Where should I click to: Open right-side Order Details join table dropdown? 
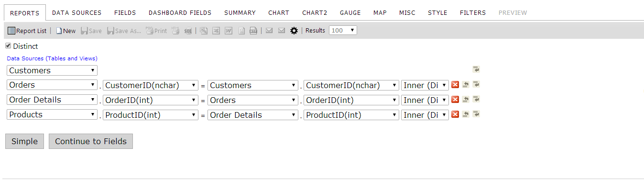pos(253,115)
